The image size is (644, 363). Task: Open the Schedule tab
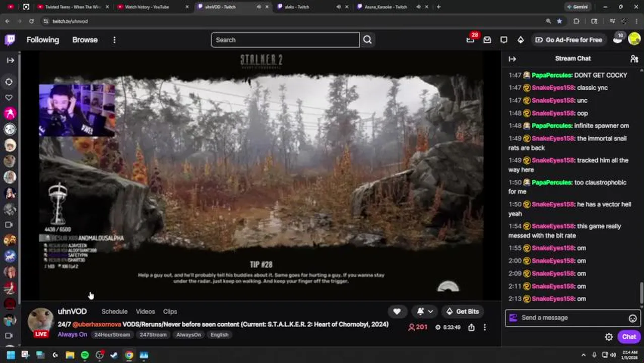point(114,312)
